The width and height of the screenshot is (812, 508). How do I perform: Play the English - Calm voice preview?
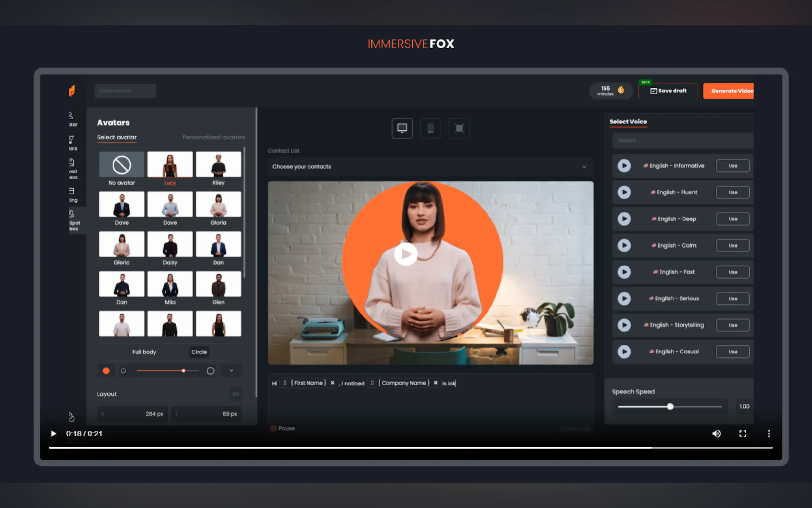pyautogui.click(x=624, y=245)
